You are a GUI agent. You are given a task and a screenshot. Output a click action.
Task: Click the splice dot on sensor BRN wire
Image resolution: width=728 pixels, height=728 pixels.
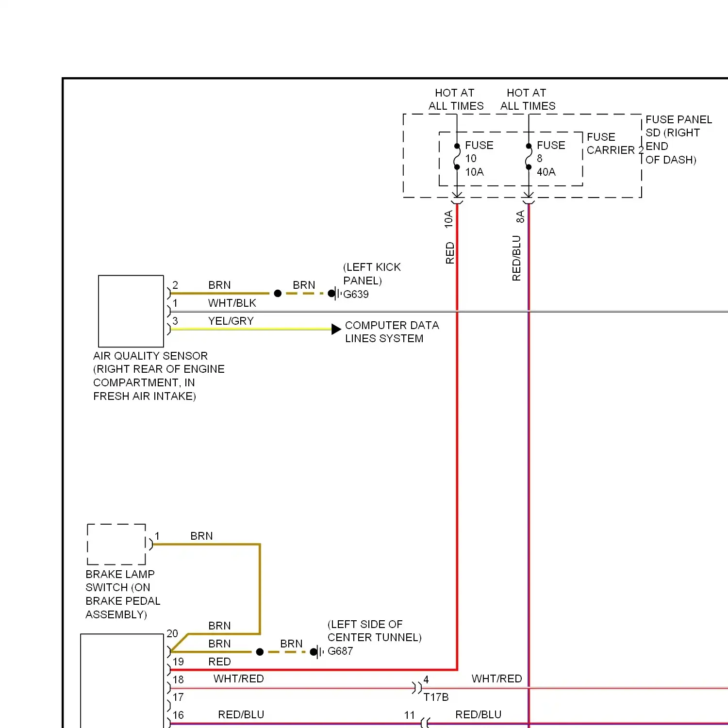click(278, 294)
